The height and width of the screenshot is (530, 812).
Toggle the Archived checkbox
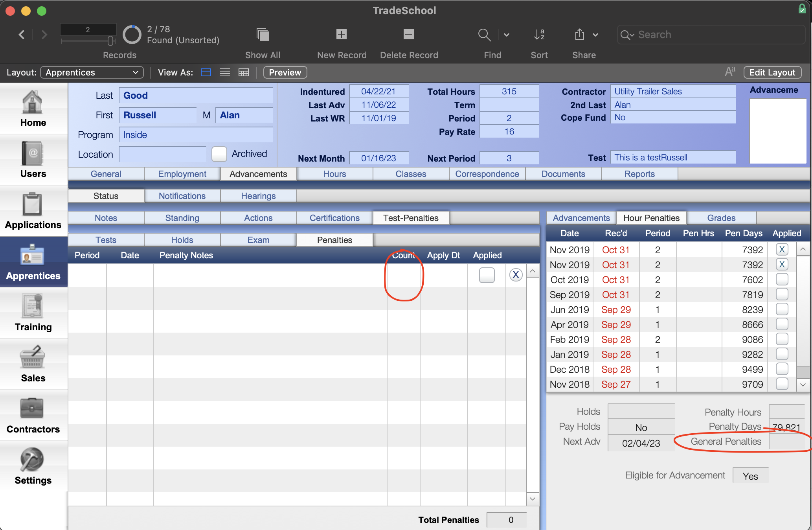point(219,154)
